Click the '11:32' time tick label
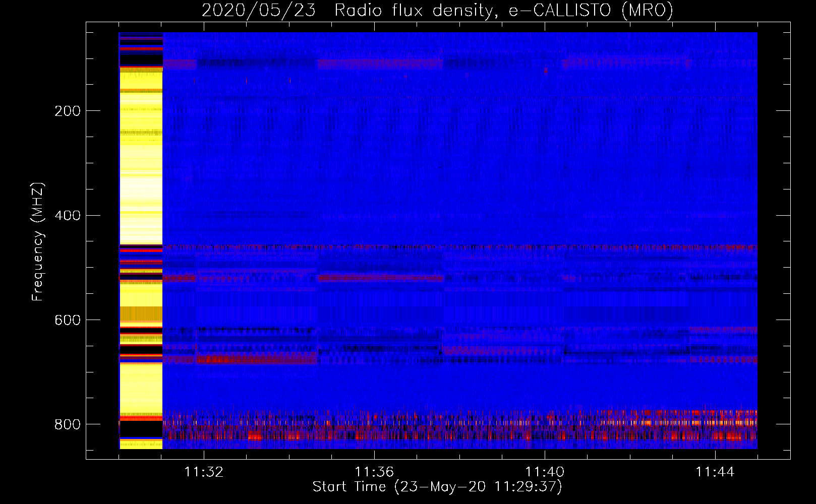The height and width of the screenshot is (504, 816). (x=204, y=472)
